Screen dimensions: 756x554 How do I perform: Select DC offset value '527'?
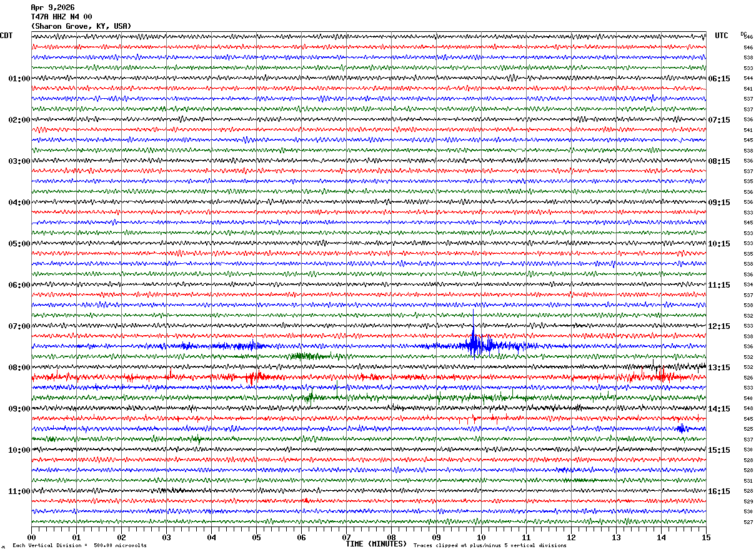coord(748,522)
